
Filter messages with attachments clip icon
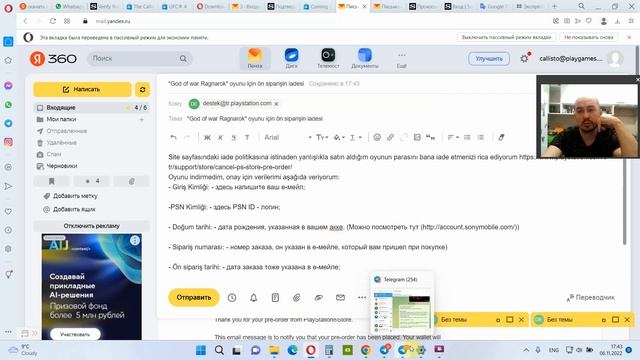point(131,181)
